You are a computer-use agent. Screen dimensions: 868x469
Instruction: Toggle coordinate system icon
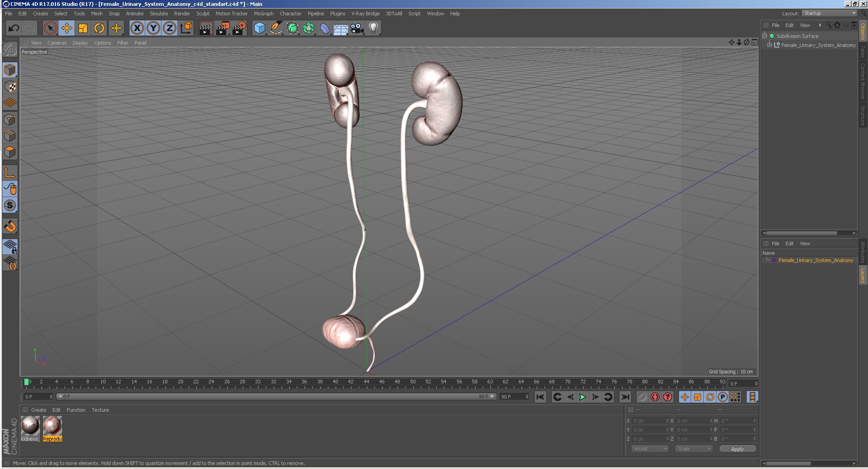point(186,28)
